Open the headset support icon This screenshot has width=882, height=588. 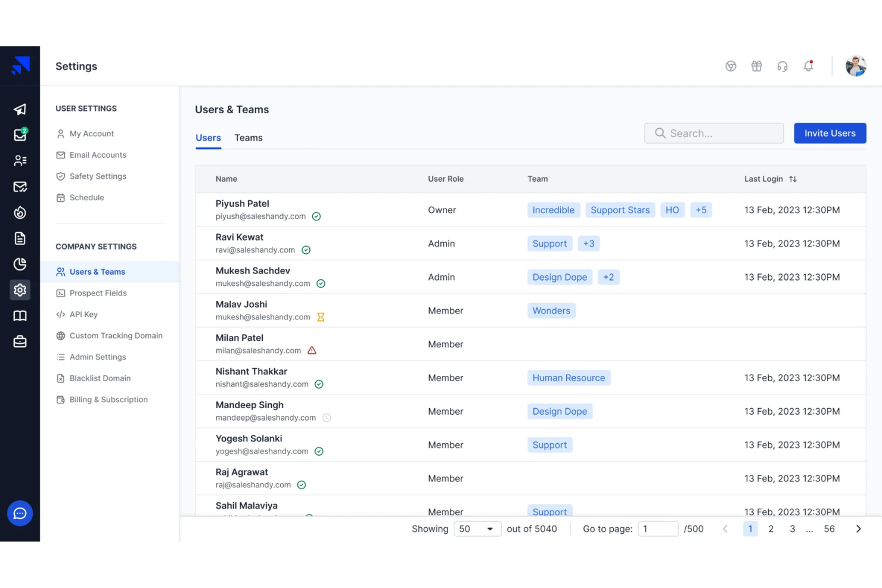click(x=782, y=66)
